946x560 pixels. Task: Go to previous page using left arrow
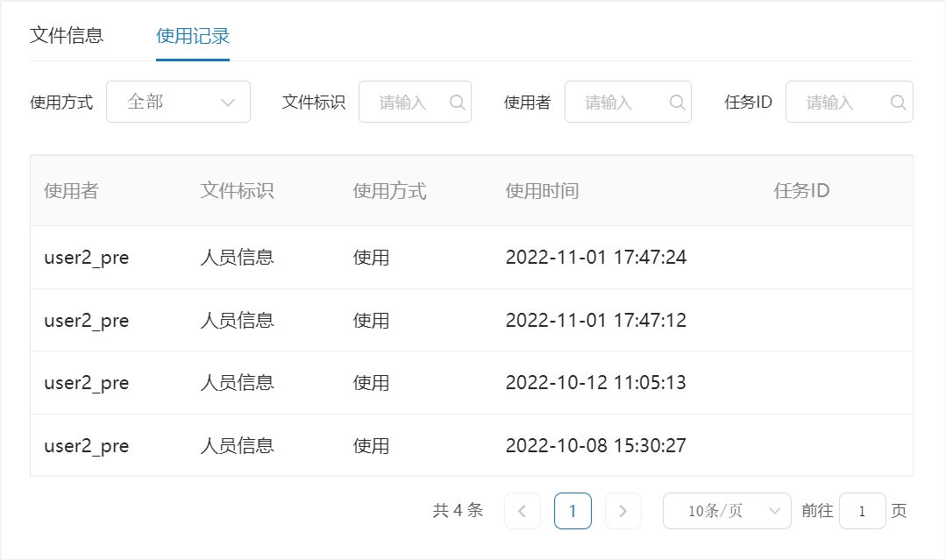[x=523, y=511]
